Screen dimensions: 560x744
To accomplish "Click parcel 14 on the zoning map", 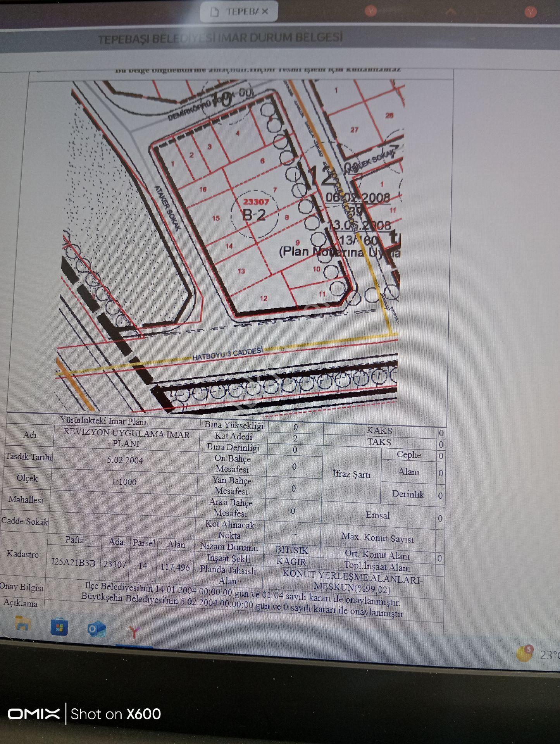I will (x=229, y=246).
